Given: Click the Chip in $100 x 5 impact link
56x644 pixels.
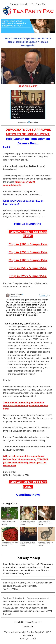Looking at the screenshot, I should 28,260.
